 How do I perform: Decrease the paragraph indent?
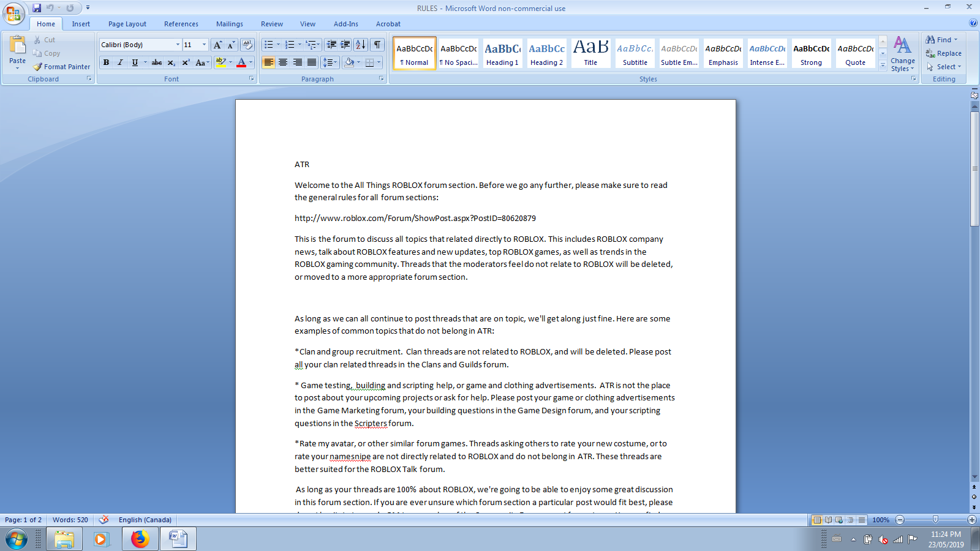tap(331, 45)
